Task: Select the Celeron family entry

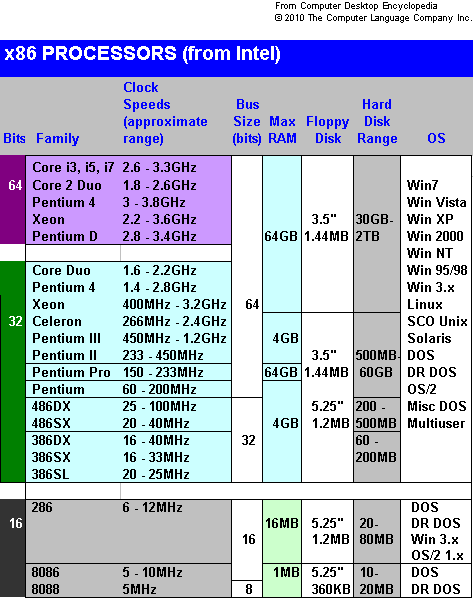Action: tap(57, 321)
